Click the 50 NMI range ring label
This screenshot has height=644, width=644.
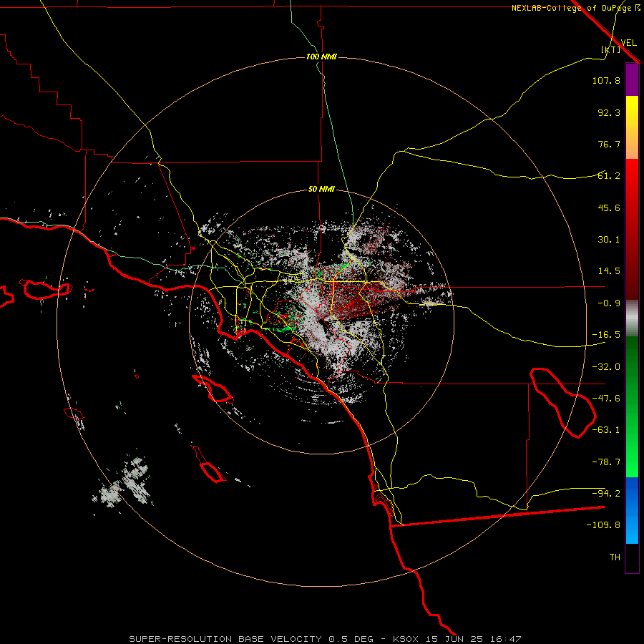coord(321,190)
